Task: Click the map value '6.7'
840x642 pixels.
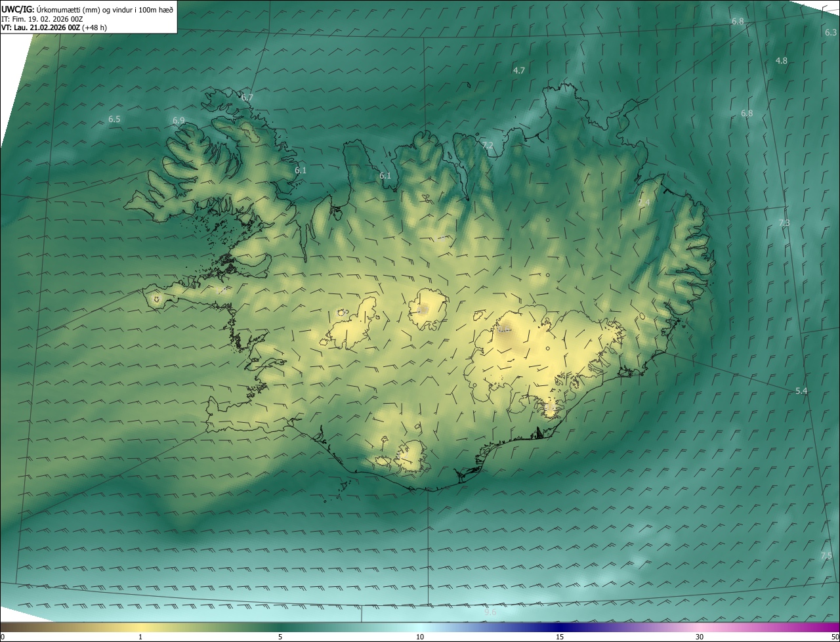Action: point(247,97)
